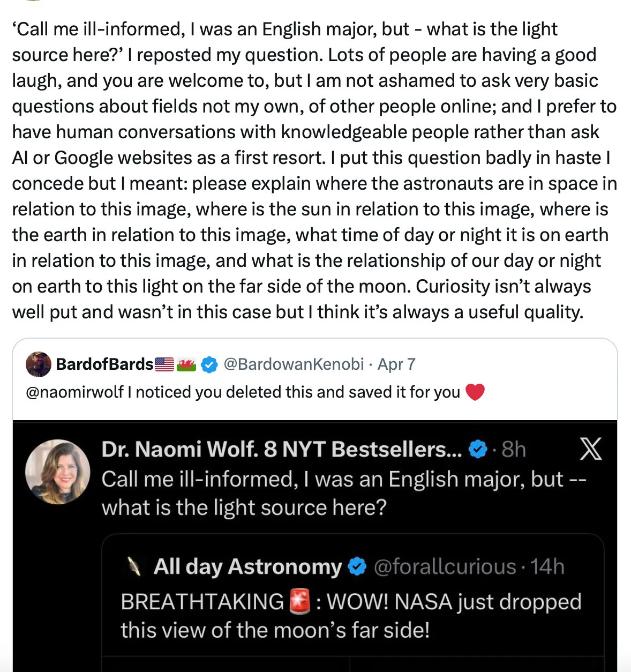631x672 pixels.
Task: Click All day Astronomy small avatar icon
Action: point(134,566)
